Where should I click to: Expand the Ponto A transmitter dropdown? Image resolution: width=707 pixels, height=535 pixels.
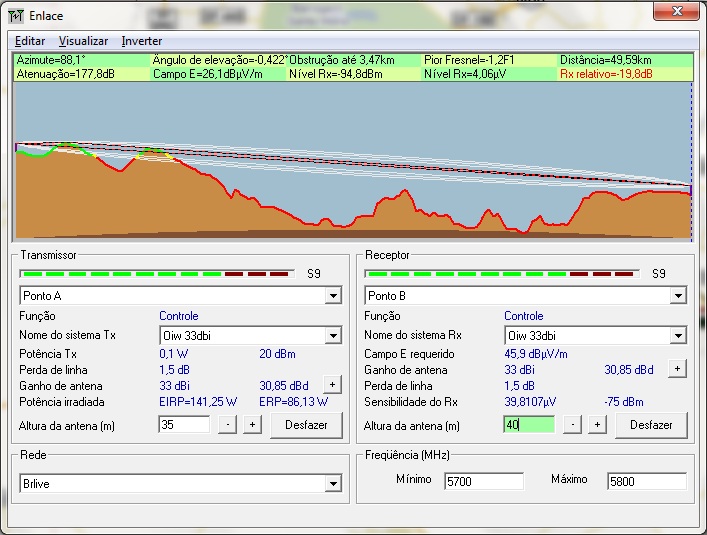[x=333, y=297]
